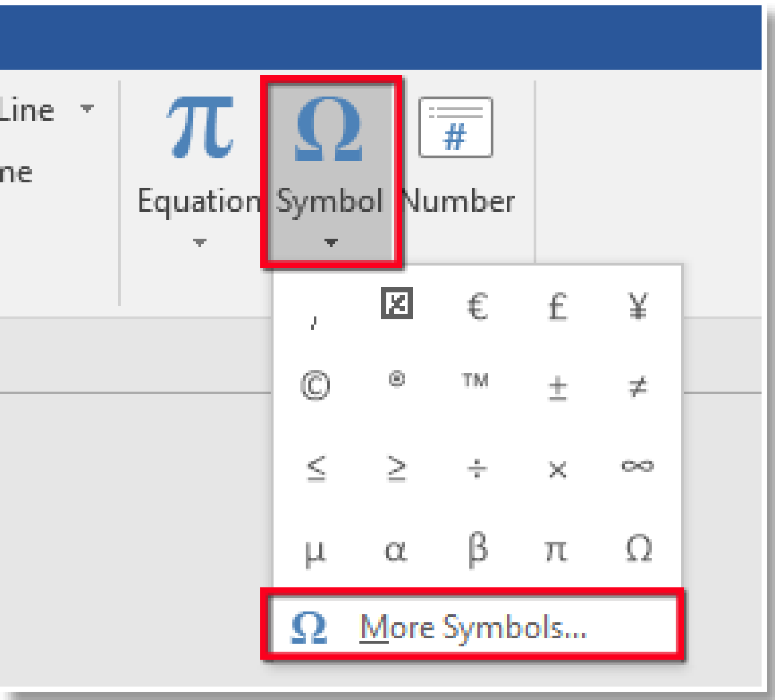The height and width of the screenshot is (700, 775).
Task: Expand the Equation dropdown arrow
Action: click(x=200, y=242)
